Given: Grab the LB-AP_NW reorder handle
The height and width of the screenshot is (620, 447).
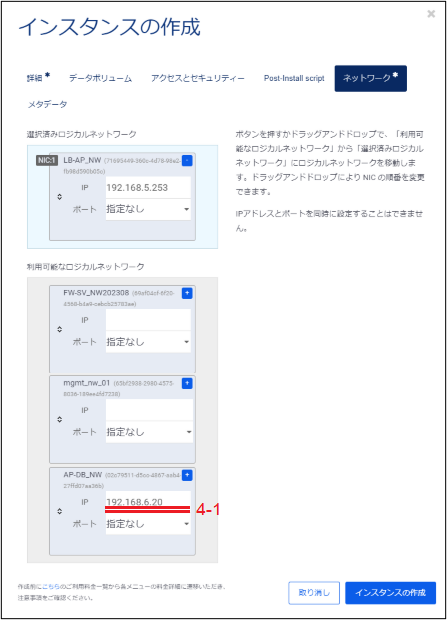Looking at the screenshot, I should point(59,197).
